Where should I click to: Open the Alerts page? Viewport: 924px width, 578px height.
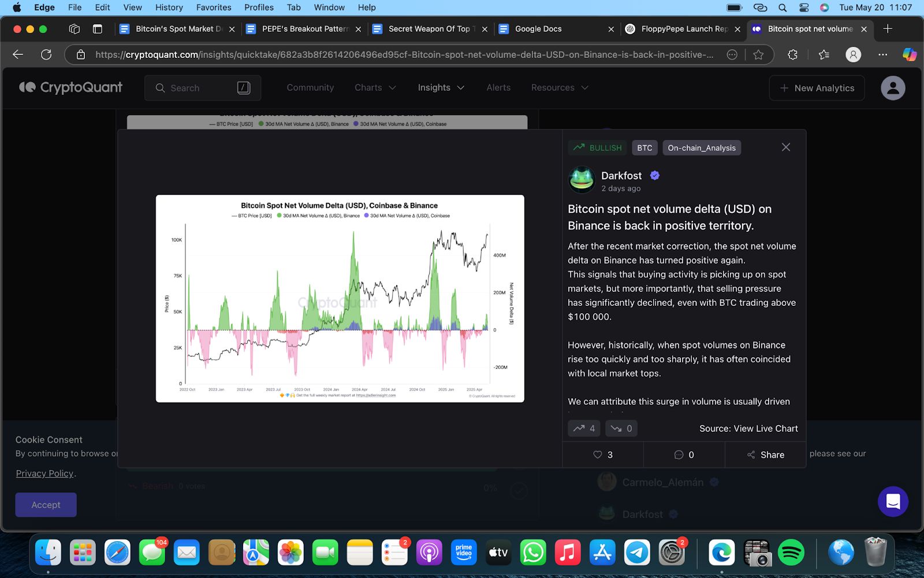coord(498,88)
